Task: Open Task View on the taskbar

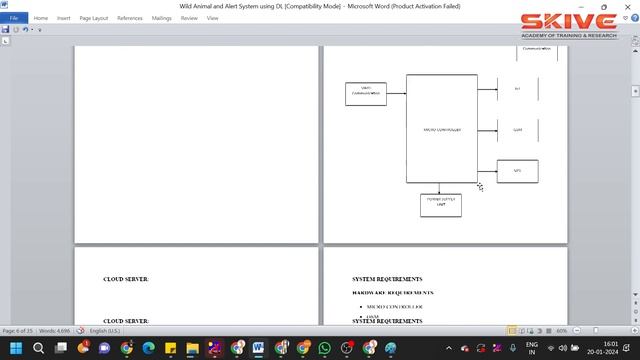Action: point(61,348)
